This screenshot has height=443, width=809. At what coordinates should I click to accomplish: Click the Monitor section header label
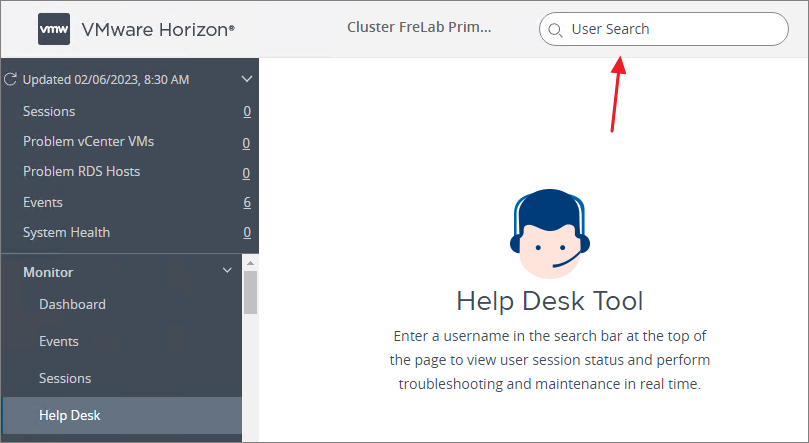click(48, 272)
